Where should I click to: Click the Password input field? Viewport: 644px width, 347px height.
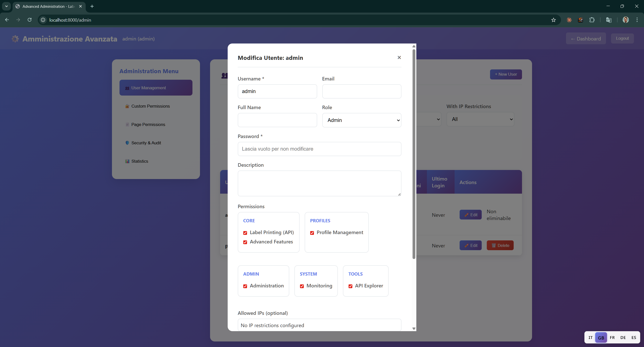[319, 149]
